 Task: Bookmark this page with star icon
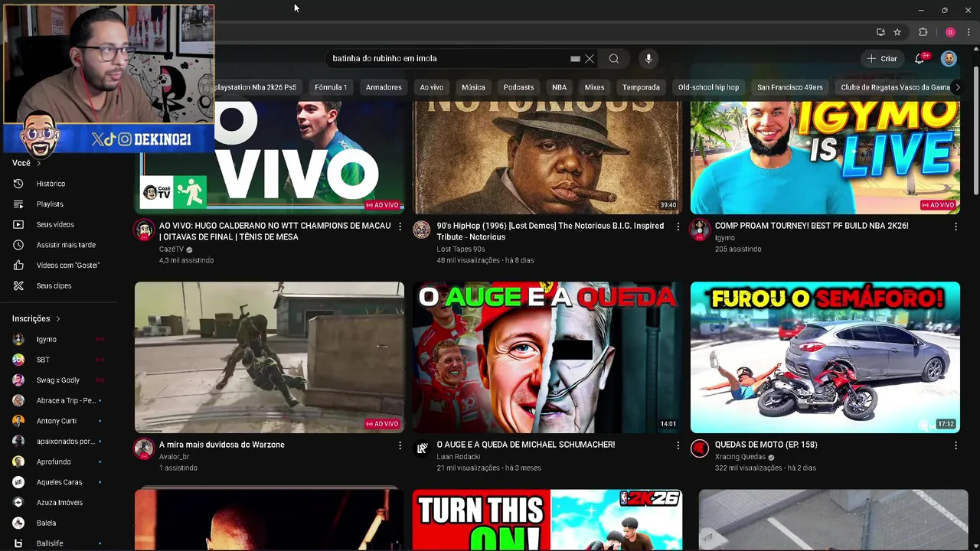tap(897, 32)
